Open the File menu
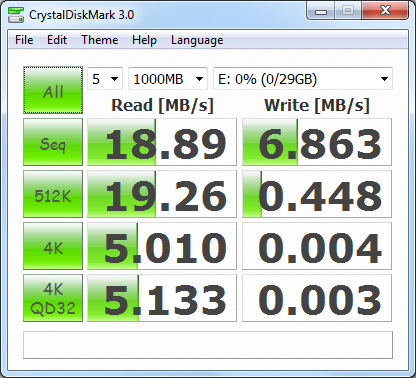Image resolution: width=416 pixels, height=378 pixels. [x=24, y=40]
